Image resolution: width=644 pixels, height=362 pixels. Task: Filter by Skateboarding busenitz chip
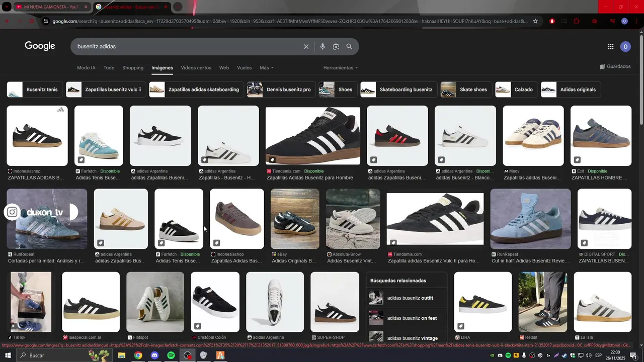(x=398, y=89)
